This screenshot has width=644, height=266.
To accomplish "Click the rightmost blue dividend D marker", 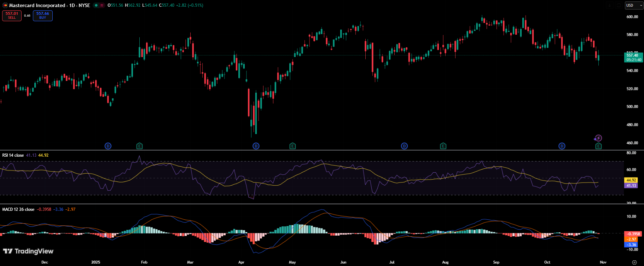I will pos(562,146).
